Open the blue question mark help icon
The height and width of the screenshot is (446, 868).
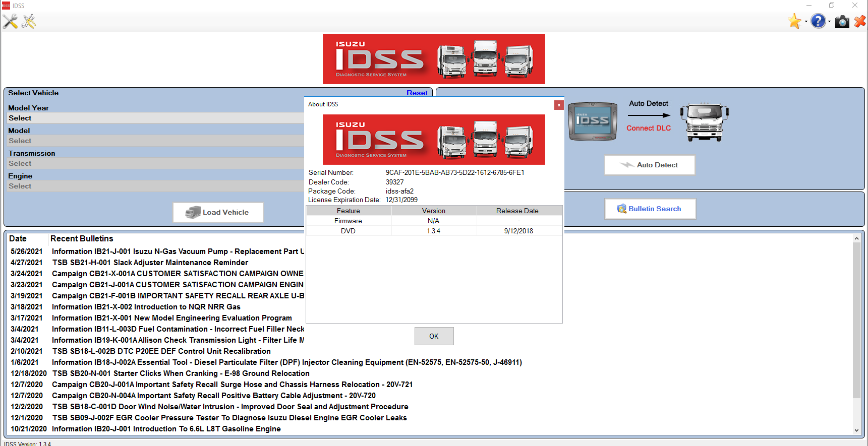pos(818,21)
